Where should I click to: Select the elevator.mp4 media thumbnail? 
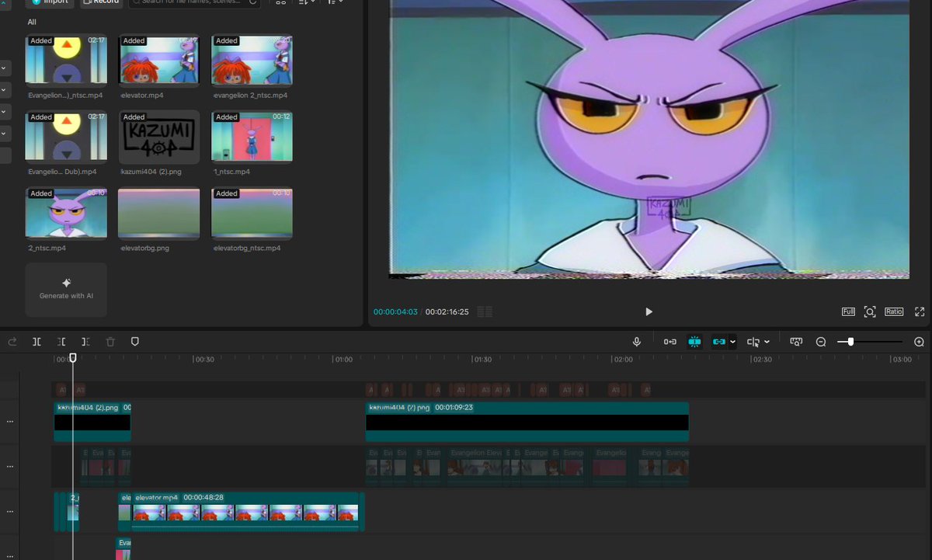pyautogui.click(x=159, y=59)
